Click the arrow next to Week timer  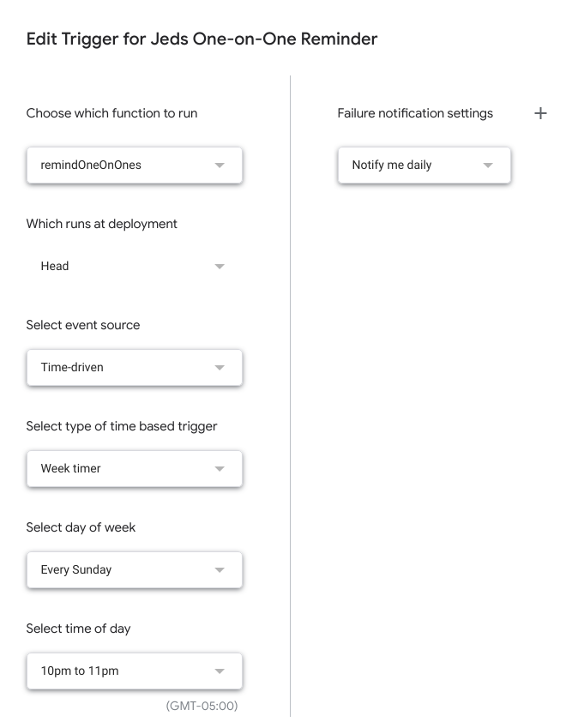point(220,469)
